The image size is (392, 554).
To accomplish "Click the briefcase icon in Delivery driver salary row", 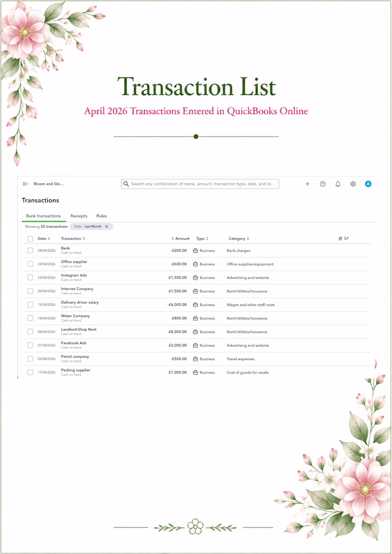I will (195, 305).
